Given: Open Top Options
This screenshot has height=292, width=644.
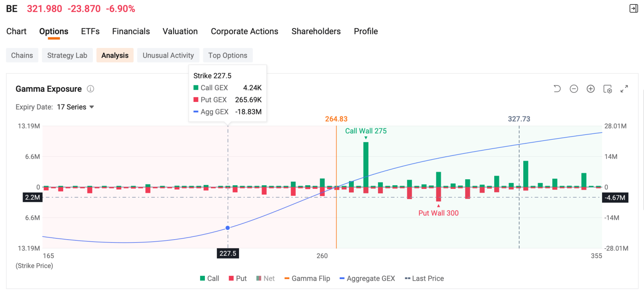Looking at the screenshot, I should click(228, 55).
